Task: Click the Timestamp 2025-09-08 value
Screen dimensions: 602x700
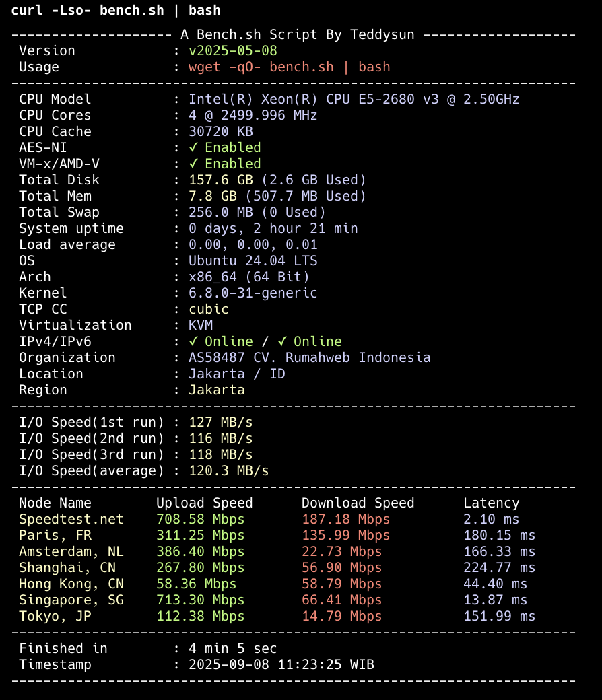Action: (281, 665)
